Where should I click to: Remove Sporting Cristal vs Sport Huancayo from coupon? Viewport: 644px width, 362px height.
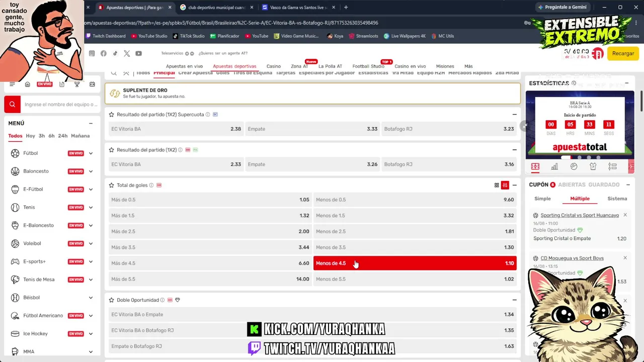coord(625,215)
